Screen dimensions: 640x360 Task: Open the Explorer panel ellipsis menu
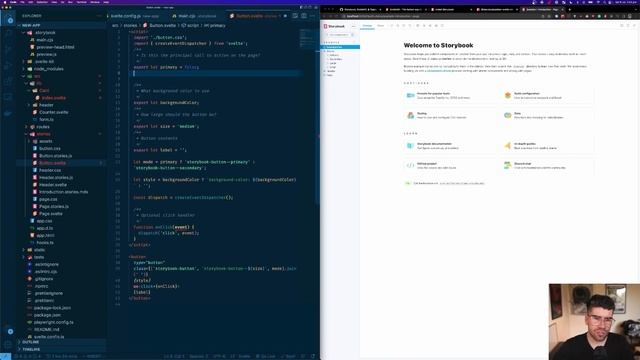99,16
